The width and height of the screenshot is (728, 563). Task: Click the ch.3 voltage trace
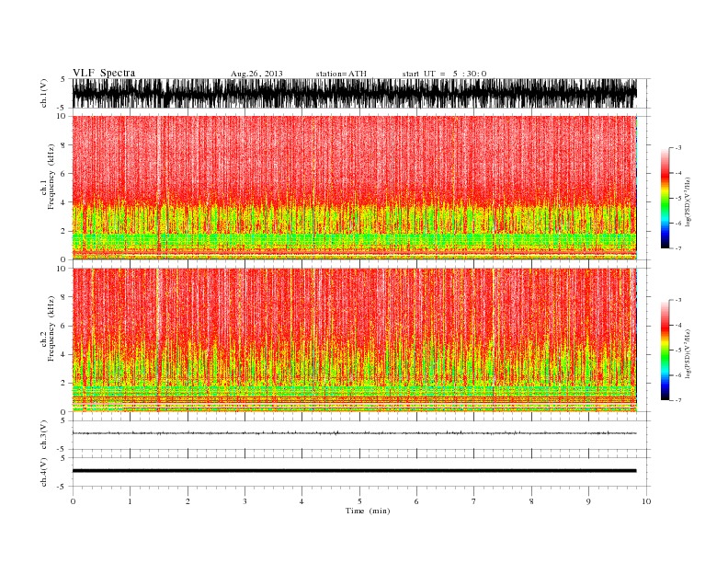click(x=355, y=433)
